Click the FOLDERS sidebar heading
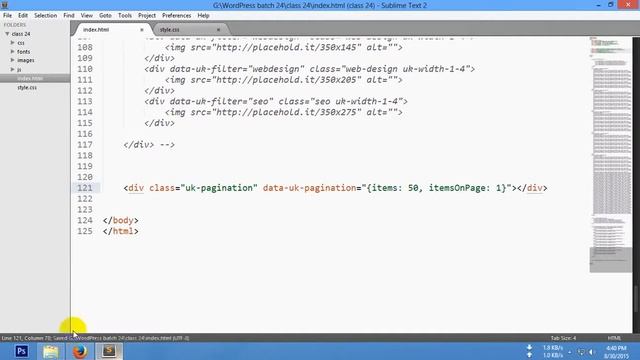Screen dimensions: 640x360 (15, 25)
